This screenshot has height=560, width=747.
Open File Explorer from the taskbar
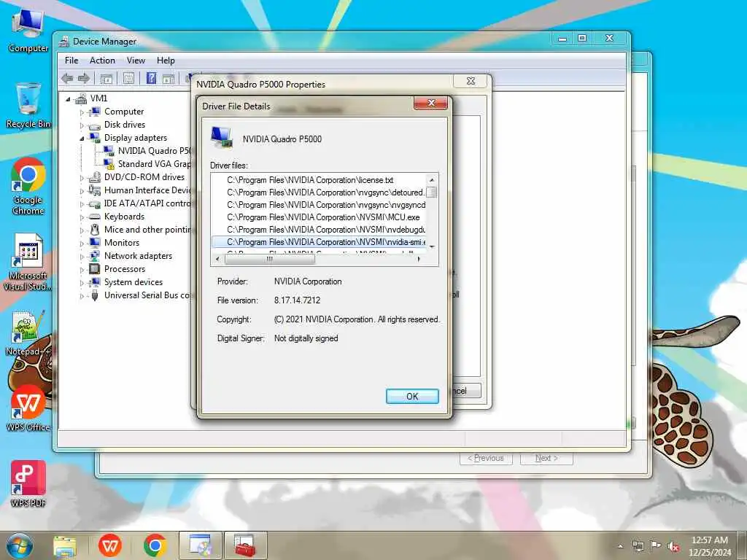(x=65, y=546)
